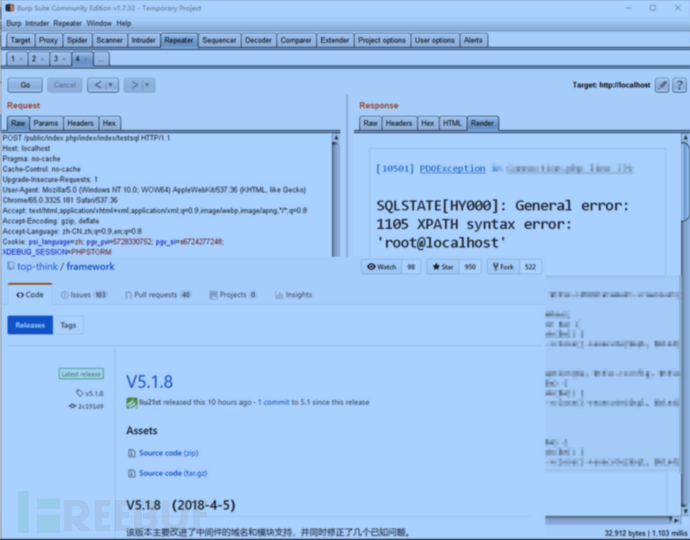Switch to the Scanner tab
The height and width of the screenshot is (540, 690).
[110, 40]
